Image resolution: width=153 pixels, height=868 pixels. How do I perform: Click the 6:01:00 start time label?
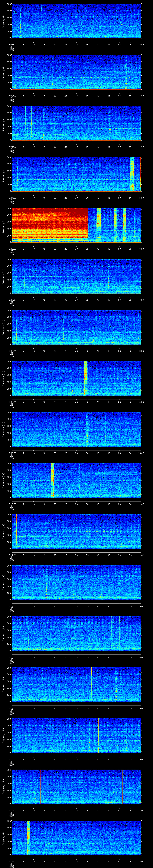[12, 44]
